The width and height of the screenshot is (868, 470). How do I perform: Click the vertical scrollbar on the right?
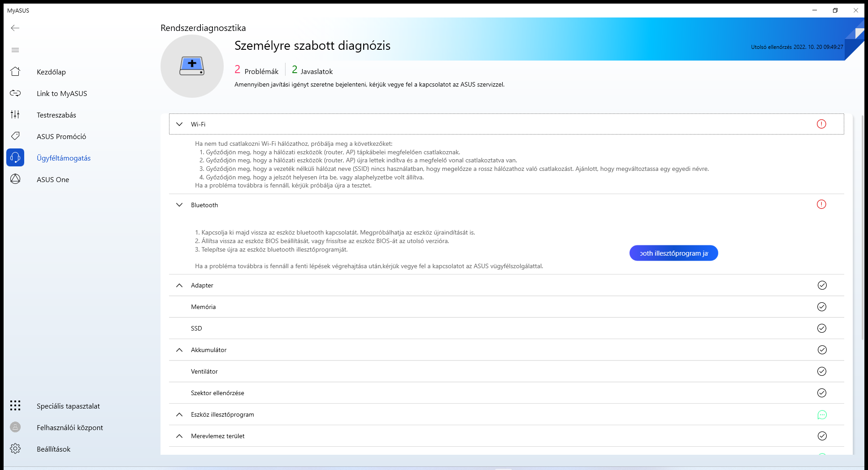click(x=863, y=229)
